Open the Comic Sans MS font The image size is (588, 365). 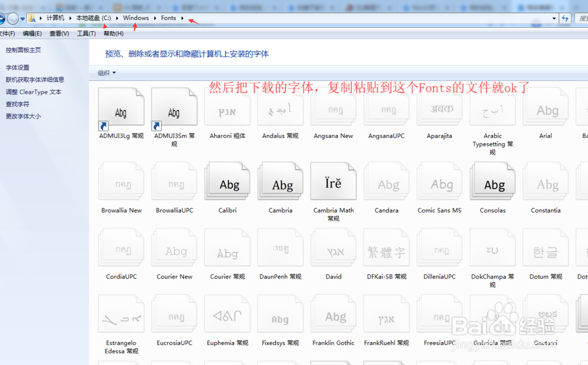[439, 181]
